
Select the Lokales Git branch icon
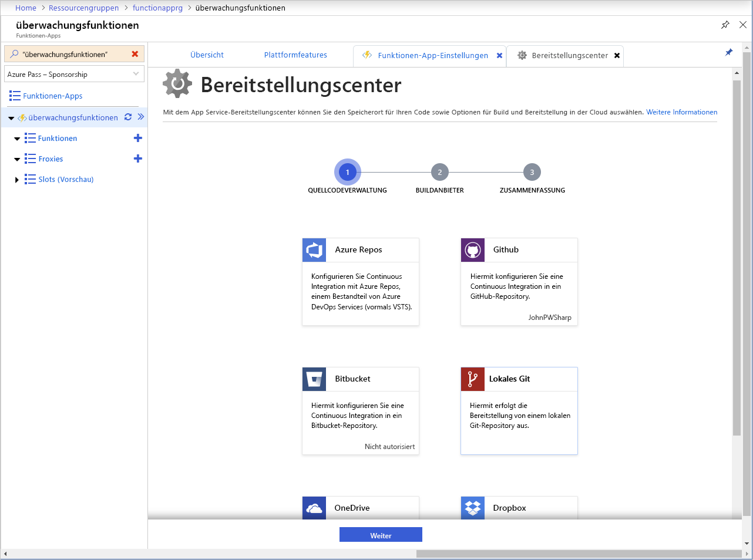click(473, 379)
